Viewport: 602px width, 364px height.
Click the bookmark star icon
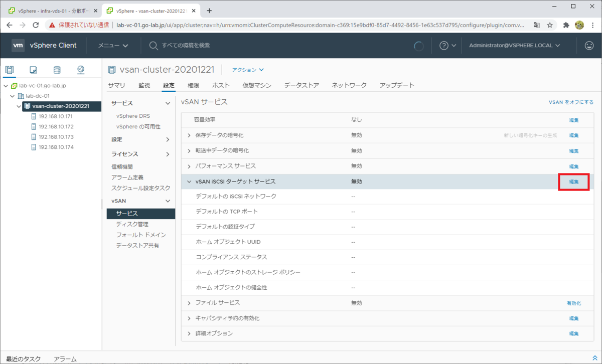(550, 25)
